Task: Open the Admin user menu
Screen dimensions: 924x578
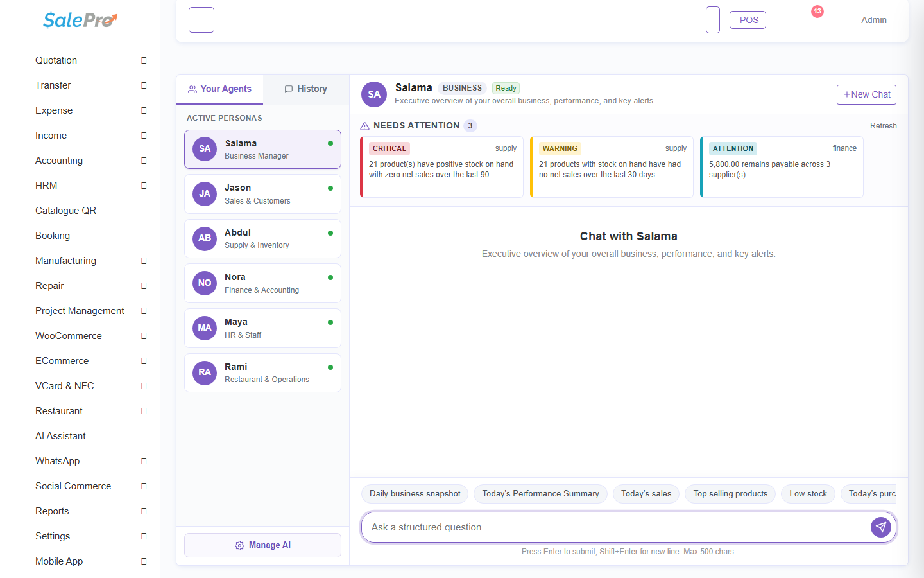Action: point(874,20)
